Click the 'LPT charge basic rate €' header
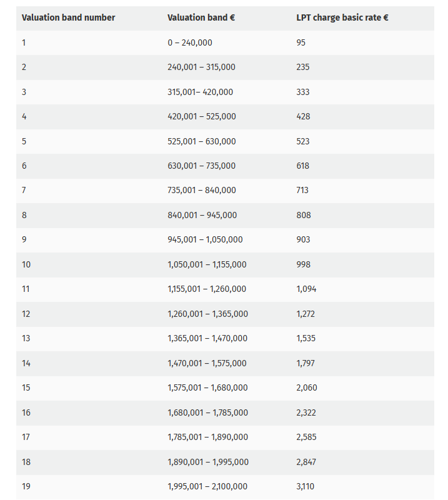Screen dimensions: 448x500 tap(342, 17)
